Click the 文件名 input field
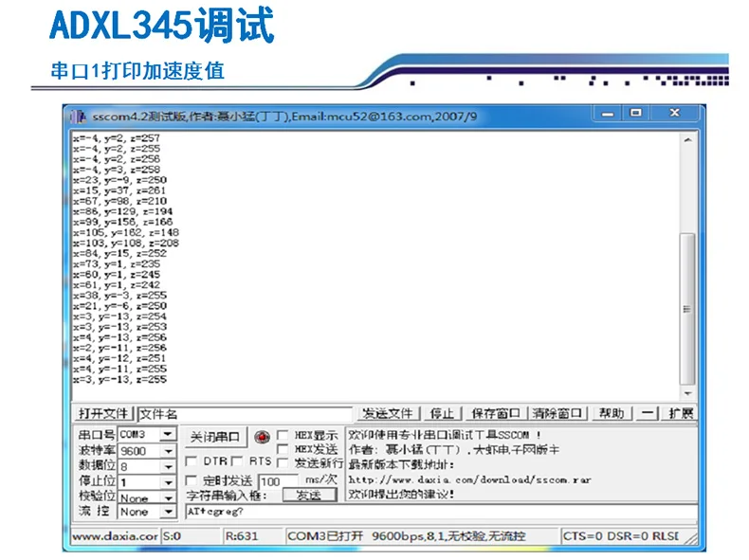 (245, 414)
